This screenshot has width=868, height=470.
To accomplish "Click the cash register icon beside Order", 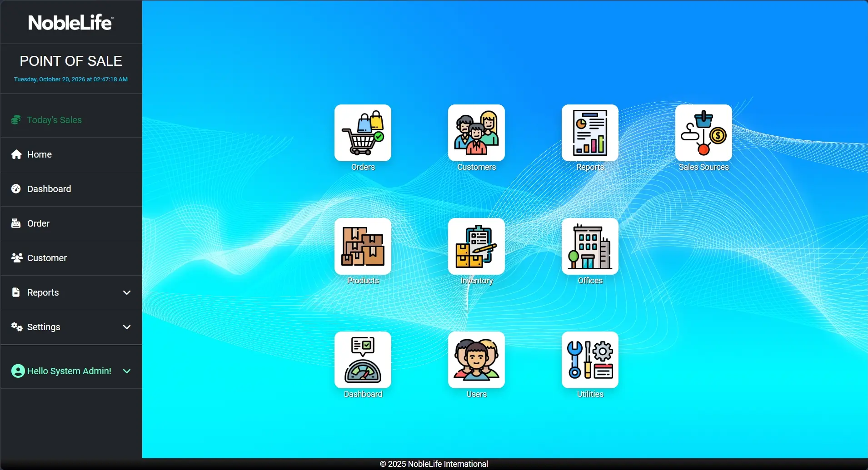I will [16, 223].
